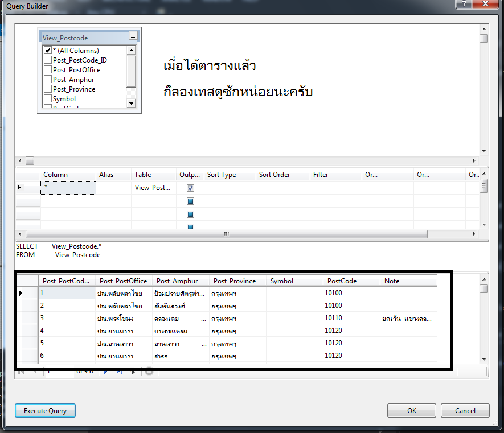Click the 10100 PostCode cell of row 2
This screenshot has width=504, height=433.
click(x=351, y=306)
